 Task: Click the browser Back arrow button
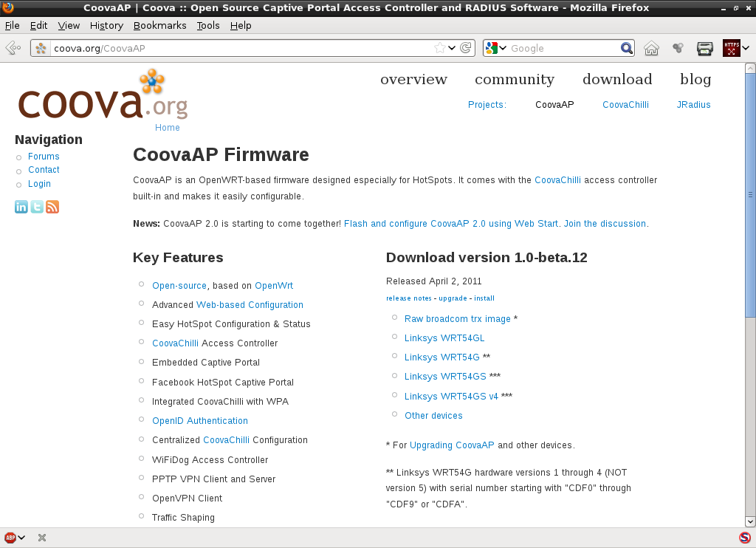coord(13,48)
